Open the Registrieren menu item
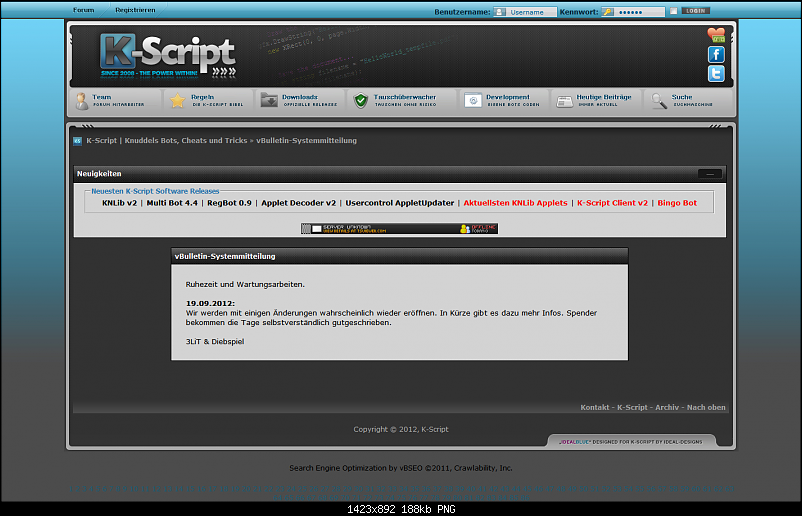802x516 pixels. [x=135, y=10]
